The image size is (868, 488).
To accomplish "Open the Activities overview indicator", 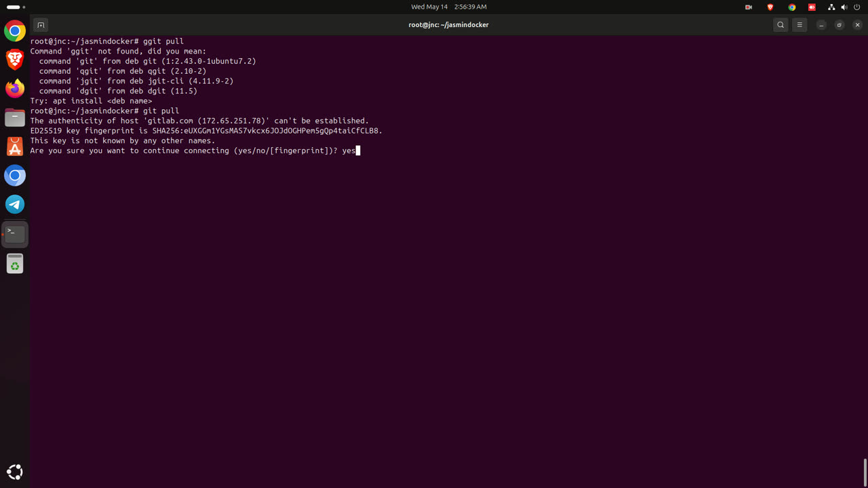I will [x=15, y=7].
